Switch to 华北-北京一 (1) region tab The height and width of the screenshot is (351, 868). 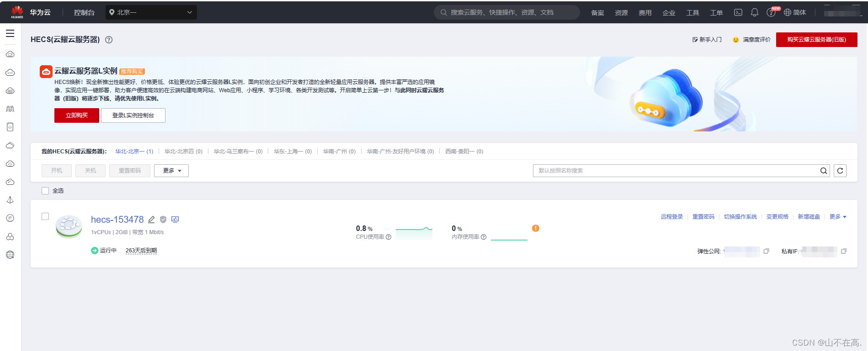(x=134, y=152)
